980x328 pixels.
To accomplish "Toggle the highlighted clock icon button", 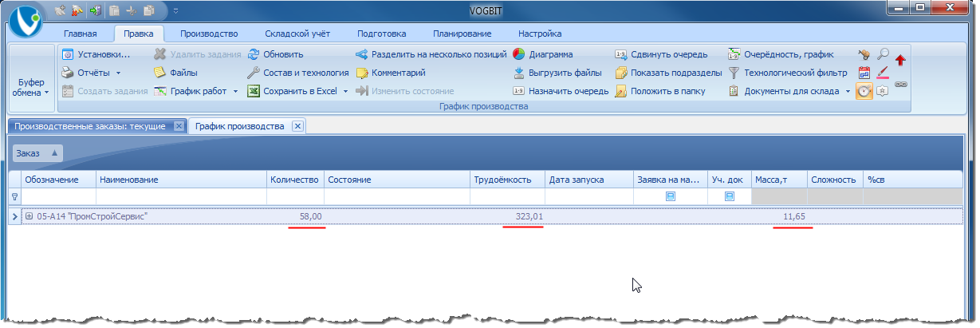I will (x=864, y=91).
